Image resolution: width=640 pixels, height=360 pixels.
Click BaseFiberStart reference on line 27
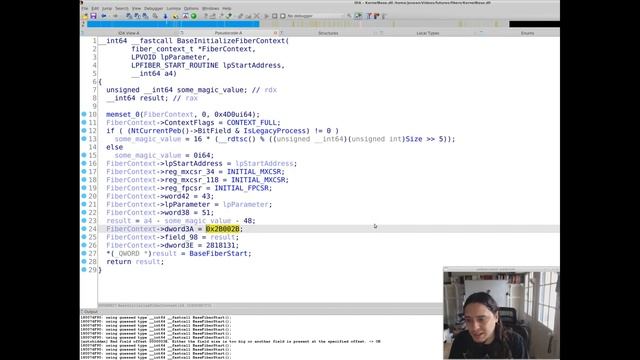tap(218, 253)
